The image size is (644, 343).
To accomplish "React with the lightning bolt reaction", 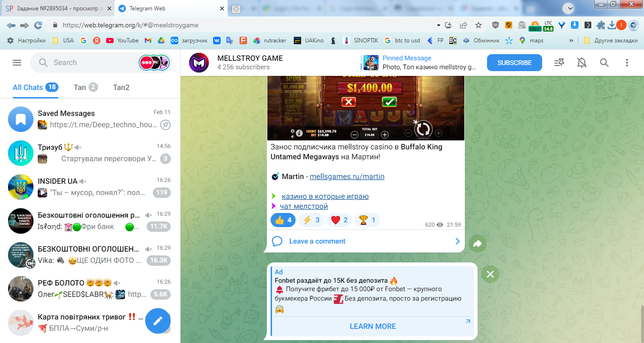I will click(x=311, y=220).
